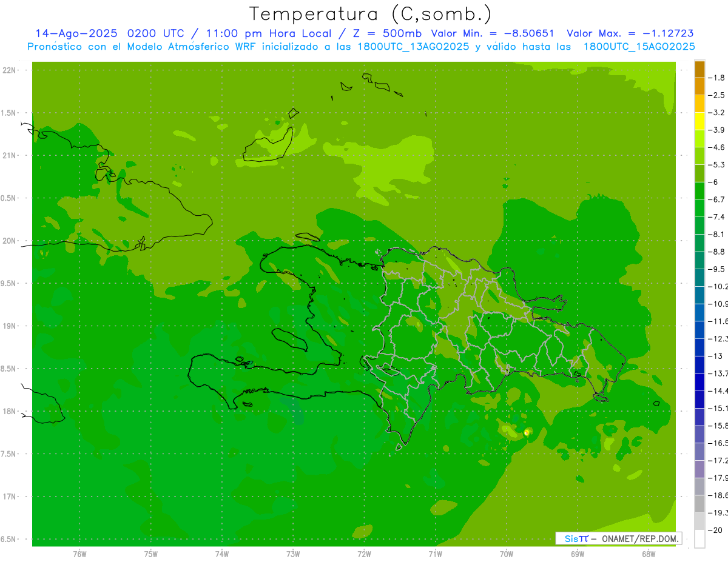Click the "-13" legend label
The image size is (728, 562).
pos(716,356)
